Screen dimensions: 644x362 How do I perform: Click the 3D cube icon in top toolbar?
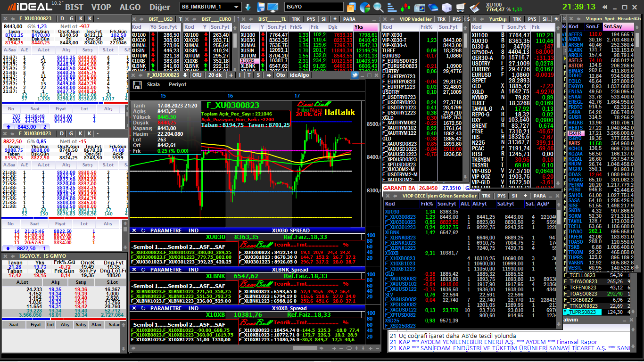coord(446,8)
